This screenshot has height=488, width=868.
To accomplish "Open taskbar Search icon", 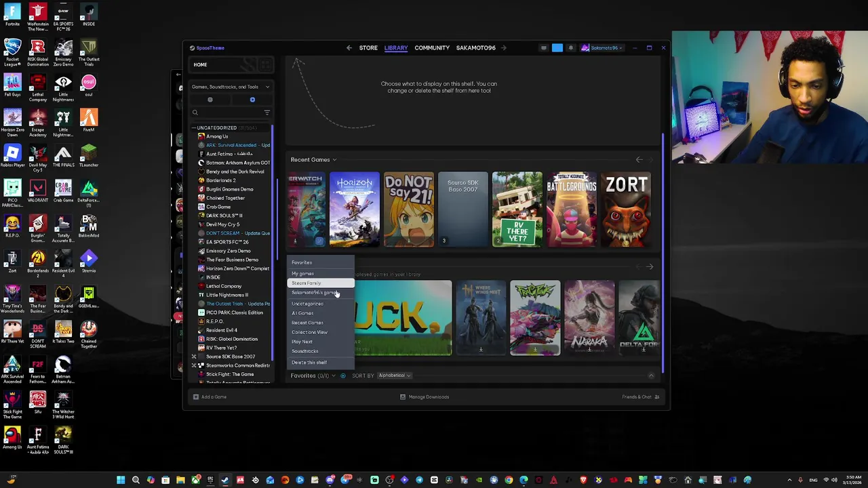I will (136, 480).
